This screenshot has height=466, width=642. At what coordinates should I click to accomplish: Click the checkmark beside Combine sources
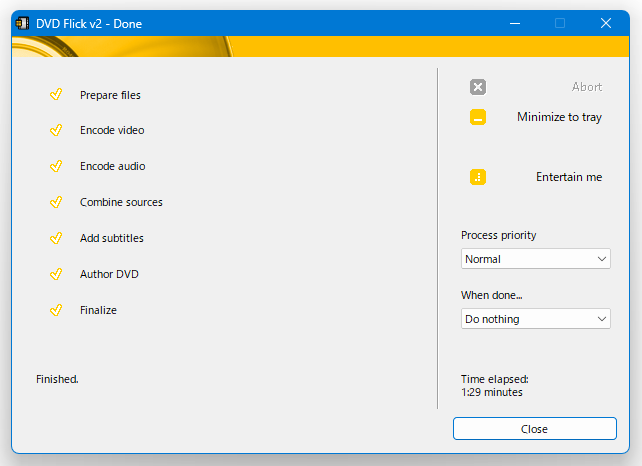tap(56, 202)
